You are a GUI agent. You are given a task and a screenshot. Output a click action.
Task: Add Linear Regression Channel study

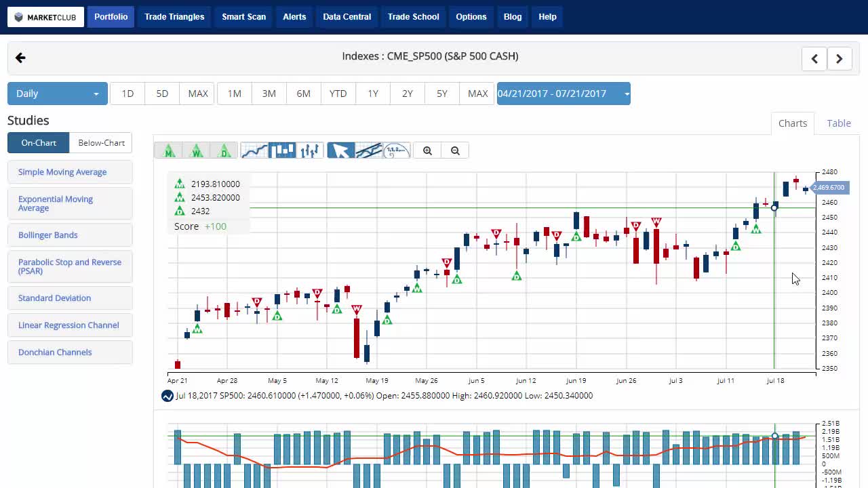(x=70, y=325)
